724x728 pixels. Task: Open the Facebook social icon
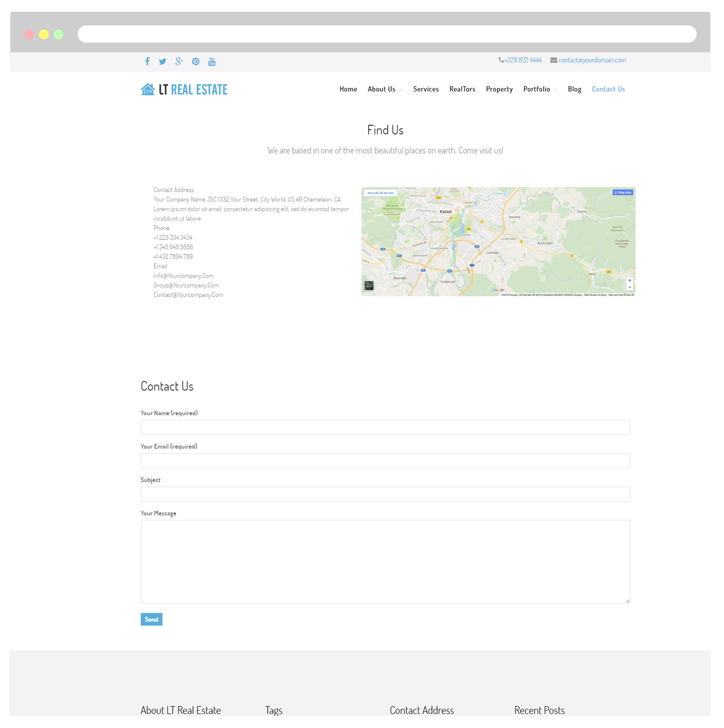coord(147,61)
